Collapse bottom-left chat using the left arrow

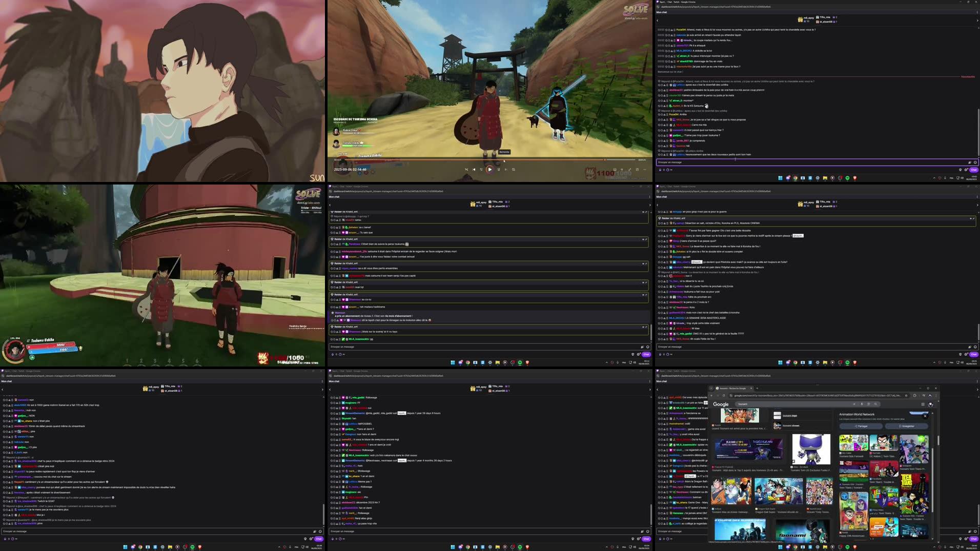[x=3, y=390]
